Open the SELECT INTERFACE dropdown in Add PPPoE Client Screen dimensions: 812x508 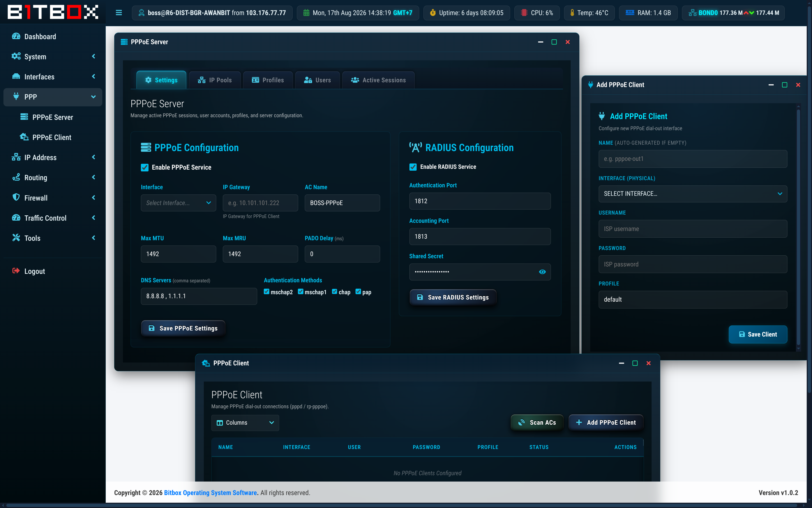[693, 194]
